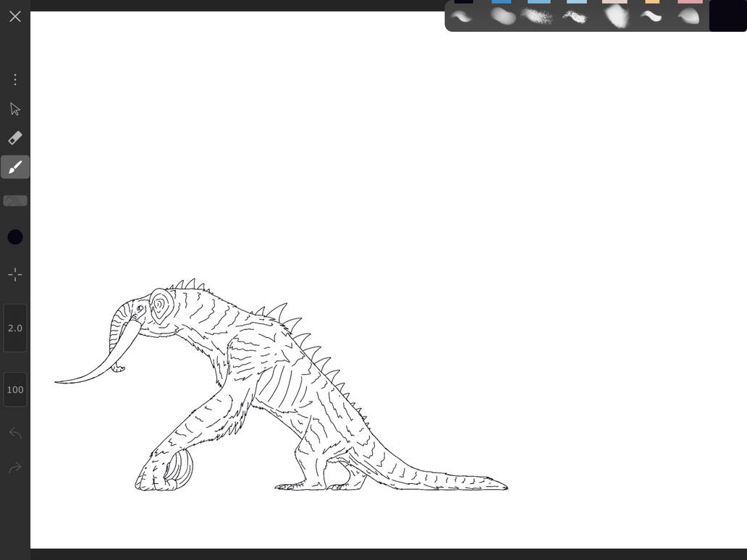Pick the large soft airbrush preset
This screenshot has height=560, width=747.
click(x=616, y=16)
